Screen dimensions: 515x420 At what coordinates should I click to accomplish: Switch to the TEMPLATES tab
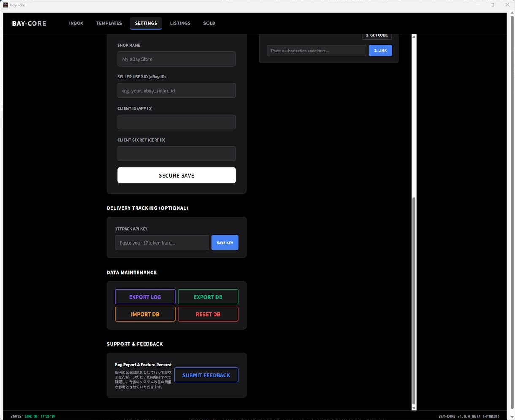pyautogui.click(x=109, y=23)
